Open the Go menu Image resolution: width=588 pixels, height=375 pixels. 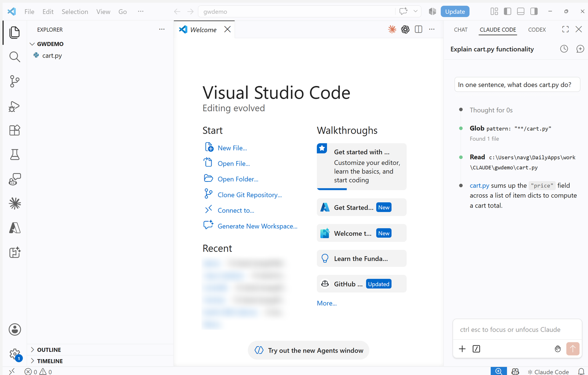tap(123, 11)
